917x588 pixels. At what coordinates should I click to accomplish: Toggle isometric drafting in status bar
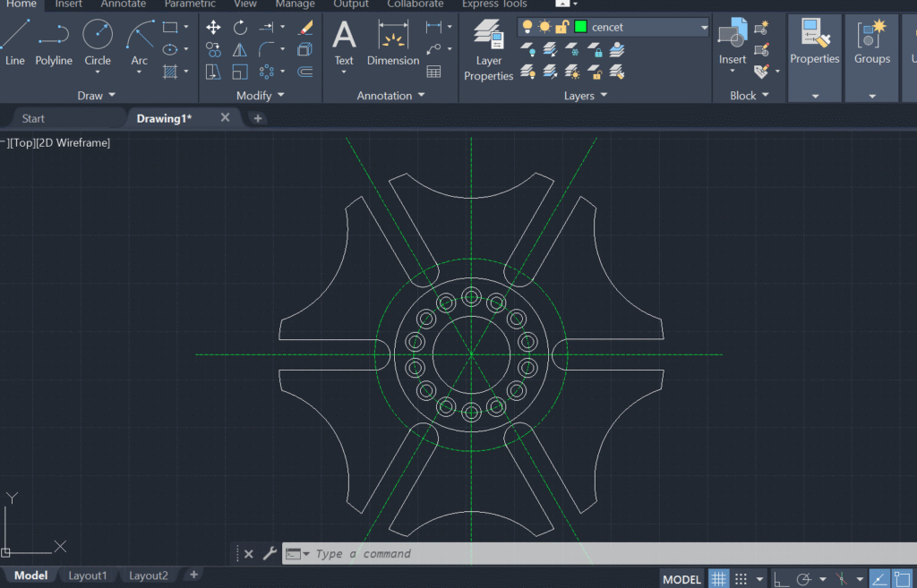pyautogui.click(x=842, y=579)
